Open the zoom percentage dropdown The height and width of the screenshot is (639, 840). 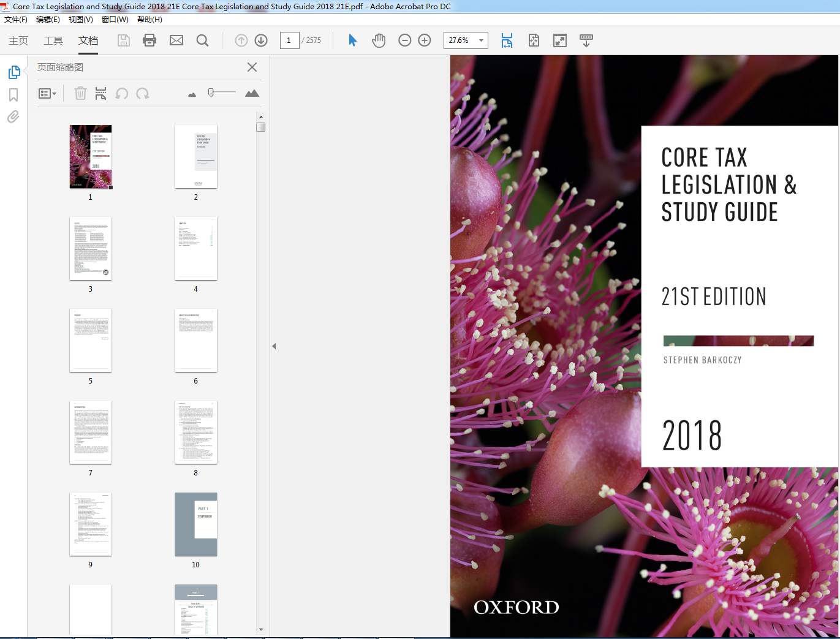coord(482,40)
